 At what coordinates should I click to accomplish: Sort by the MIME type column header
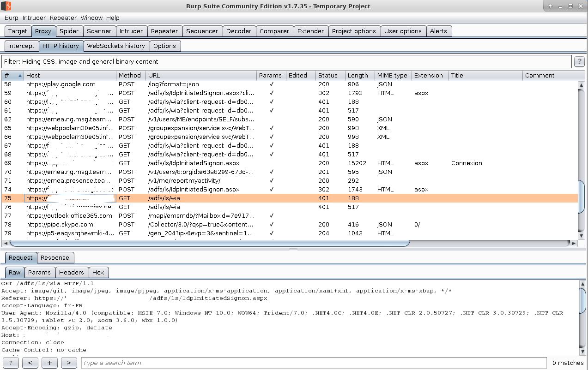click(394, 75)
